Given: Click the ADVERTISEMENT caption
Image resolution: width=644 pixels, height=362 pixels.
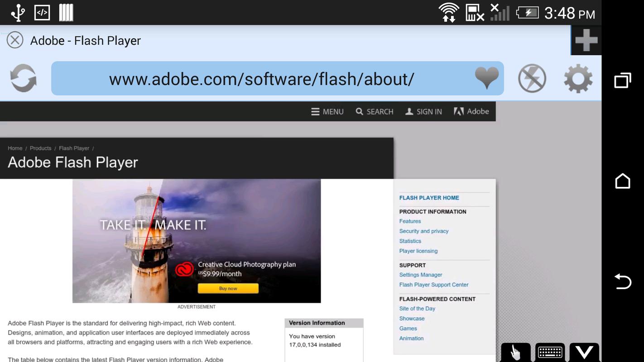Looking at the screenshot, I should tap(197, 307).
